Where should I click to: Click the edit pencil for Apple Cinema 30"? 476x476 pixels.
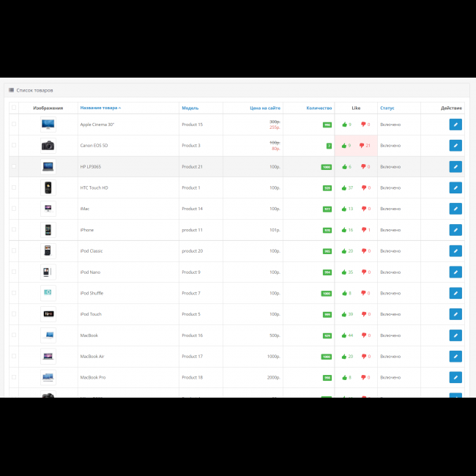point(455,124)
